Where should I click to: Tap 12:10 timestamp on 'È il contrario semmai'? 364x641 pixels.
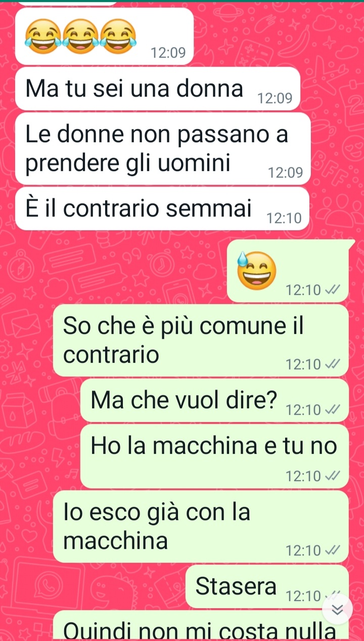284,218
